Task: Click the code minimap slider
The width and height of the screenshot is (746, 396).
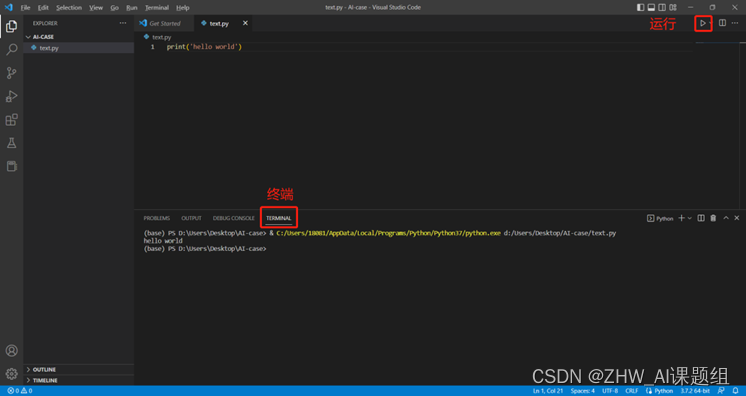Action: click(x=717, y=43)
